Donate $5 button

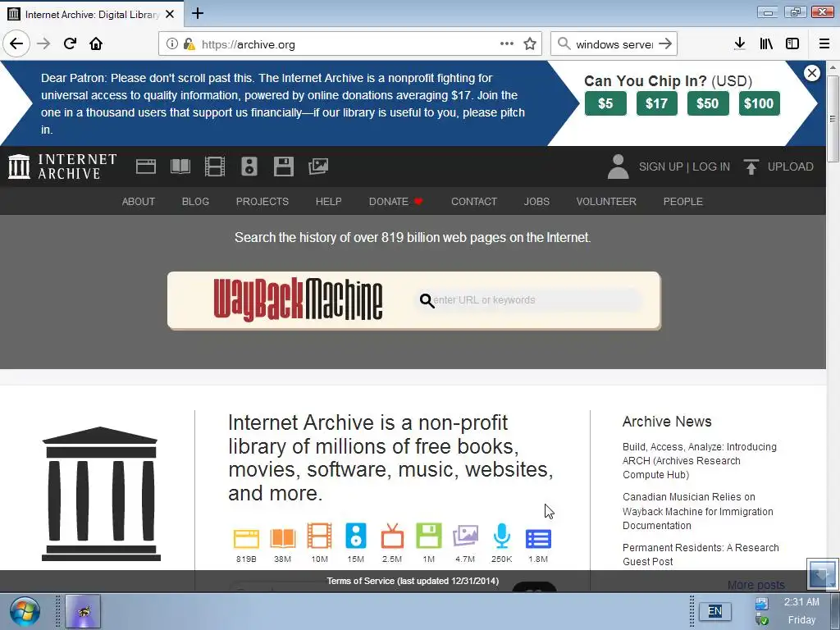(x=605, y=103)
